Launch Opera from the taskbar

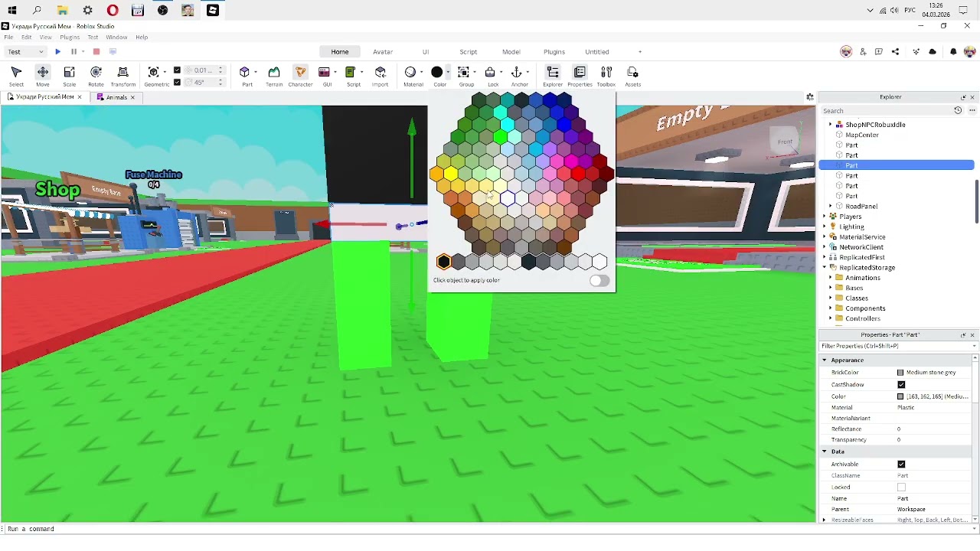pyautogui.click(x=113, y=10)
